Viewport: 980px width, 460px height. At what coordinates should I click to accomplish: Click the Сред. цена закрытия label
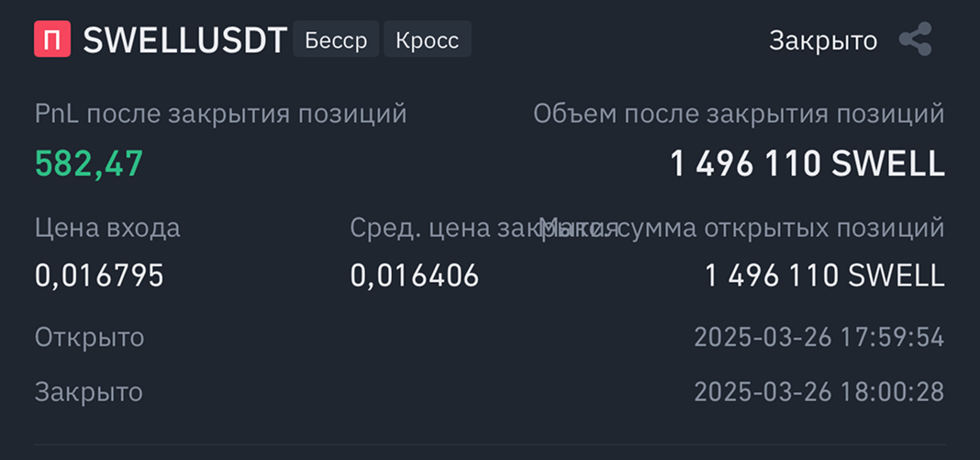point(440,228)
